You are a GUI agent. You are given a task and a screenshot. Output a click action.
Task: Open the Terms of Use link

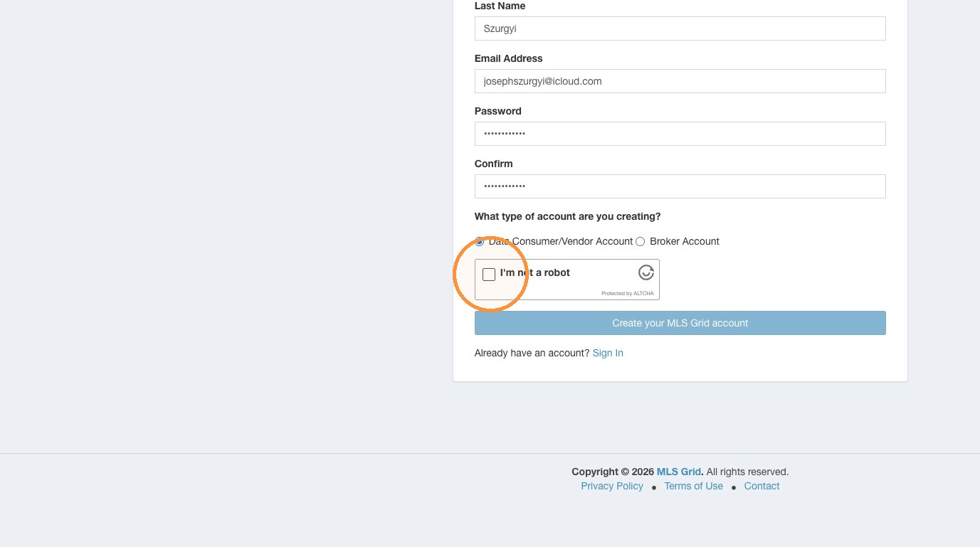click(x=694, y=486)
